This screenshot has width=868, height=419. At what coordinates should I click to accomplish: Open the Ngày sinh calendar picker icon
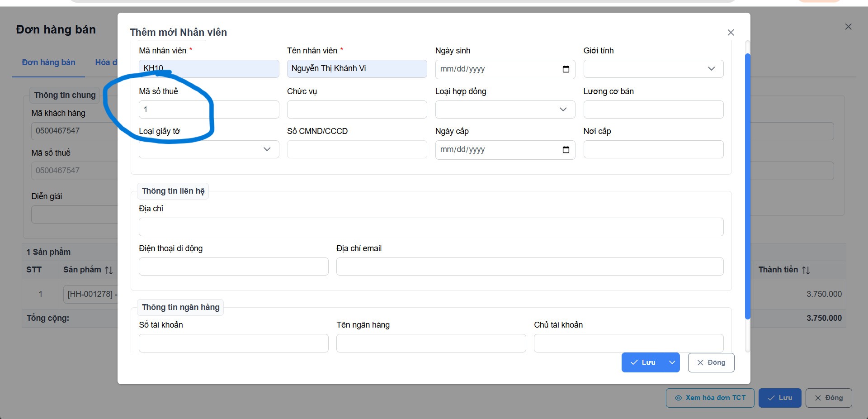tap(566, 69)
